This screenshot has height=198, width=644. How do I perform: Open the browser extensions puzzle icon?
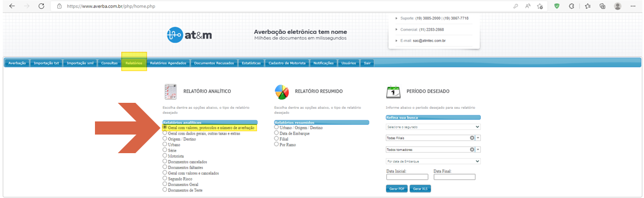[x=571, y=6]
